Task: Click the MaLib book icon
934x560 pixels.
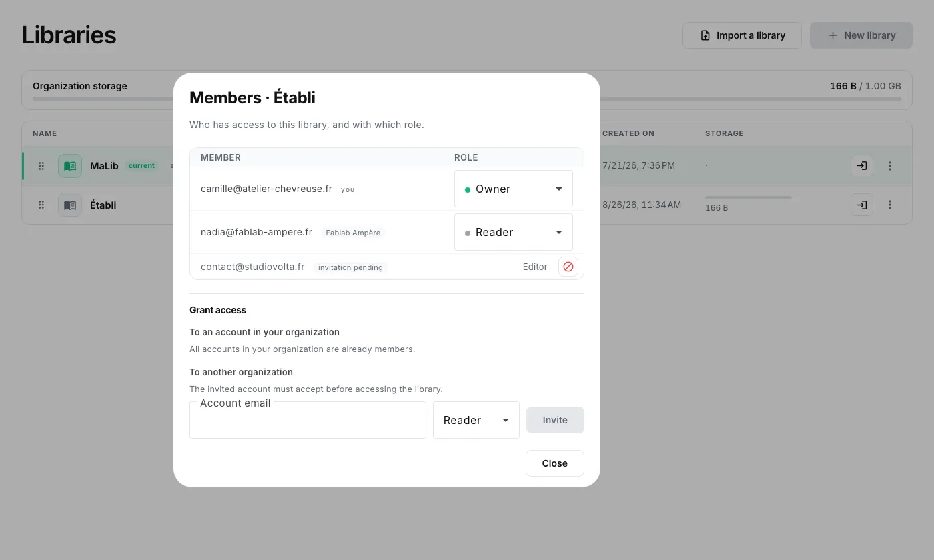Action: click(70, 166)
